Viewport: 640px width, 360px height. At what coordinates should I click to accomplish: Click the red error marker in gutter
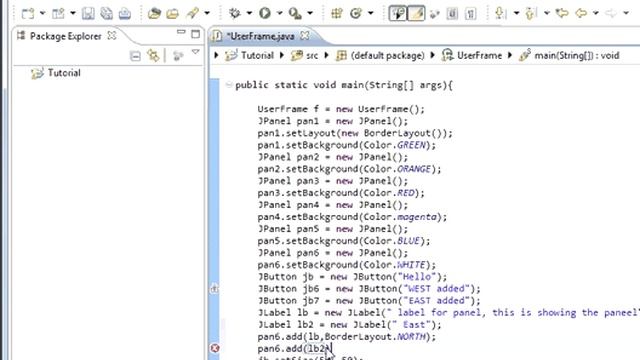[215, 348]
